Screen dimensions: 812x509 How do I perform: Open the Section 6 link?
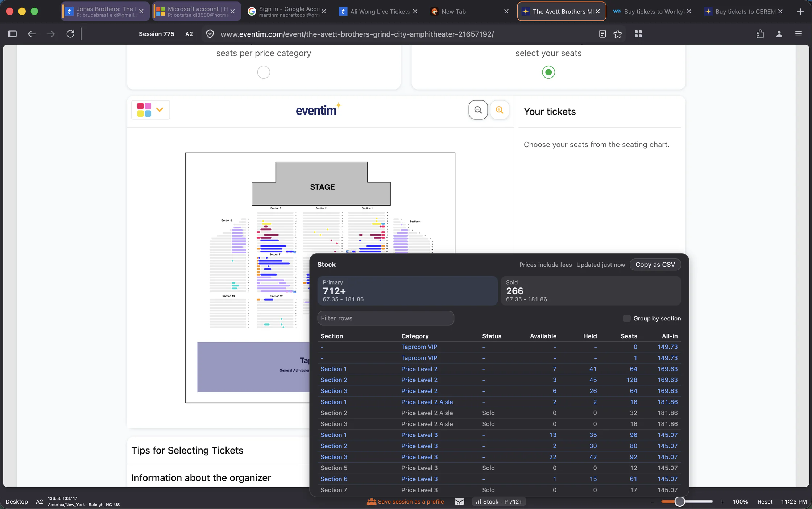pyautogui.click(x=334, y=479)
